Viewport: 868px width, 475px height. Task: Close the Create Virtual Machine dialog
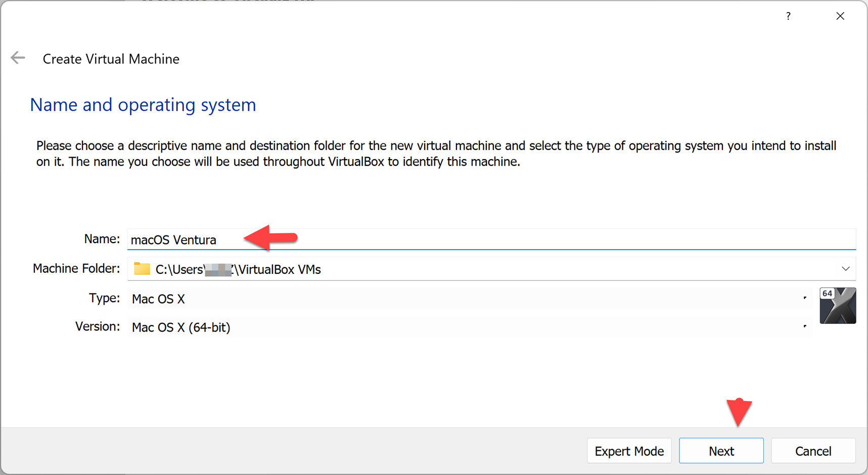pos(840,16)
